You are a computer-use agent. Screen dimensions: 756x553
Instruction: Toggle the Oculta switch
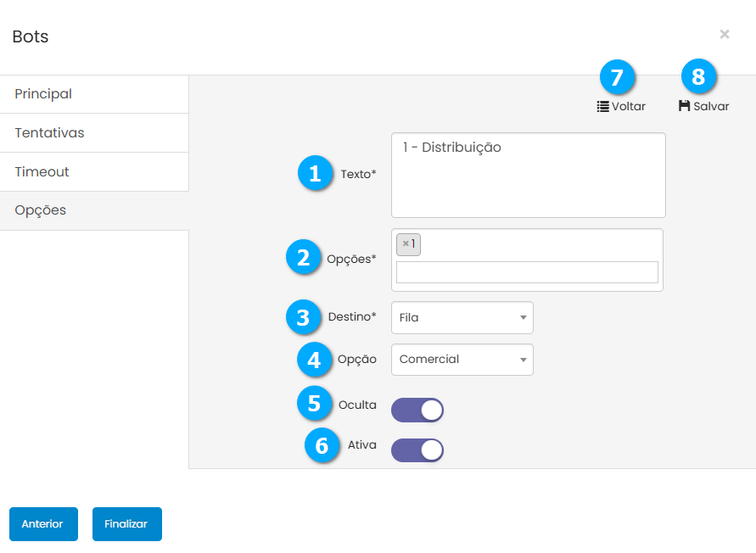[417, 411]
